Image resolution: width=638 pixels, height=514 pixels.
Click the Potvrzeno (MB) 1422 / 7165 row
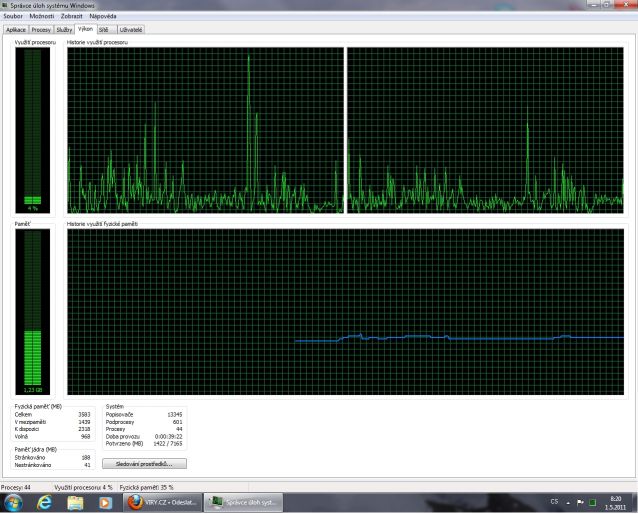coord(144,444)
